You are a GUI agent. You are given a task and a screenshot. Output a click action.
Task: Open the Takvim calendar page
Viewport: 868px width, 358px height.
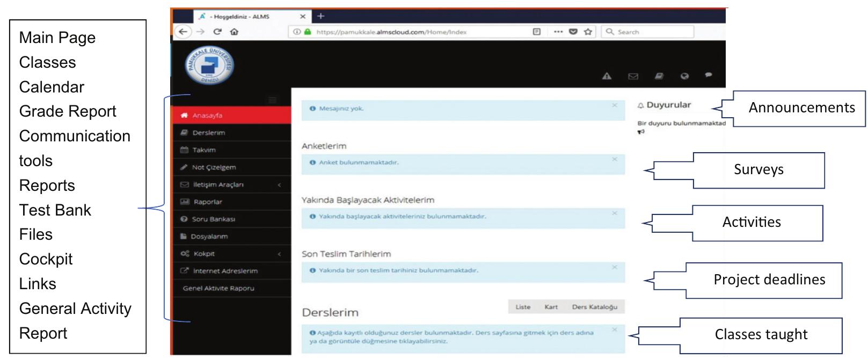point(232,150)
